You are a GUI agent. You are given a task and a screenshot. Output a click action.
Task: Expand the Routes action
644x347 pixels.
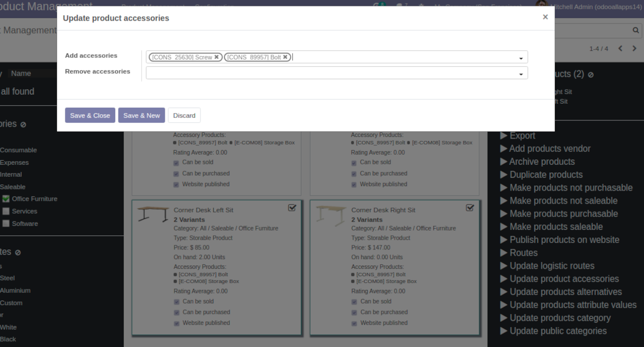(x=519, y=253)
